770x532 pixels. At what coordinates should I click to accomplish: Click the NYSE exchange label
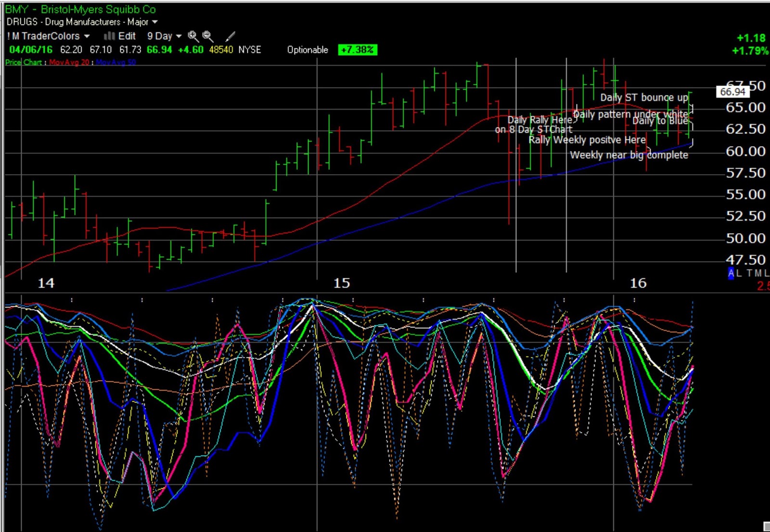click(x=250, y=49)
